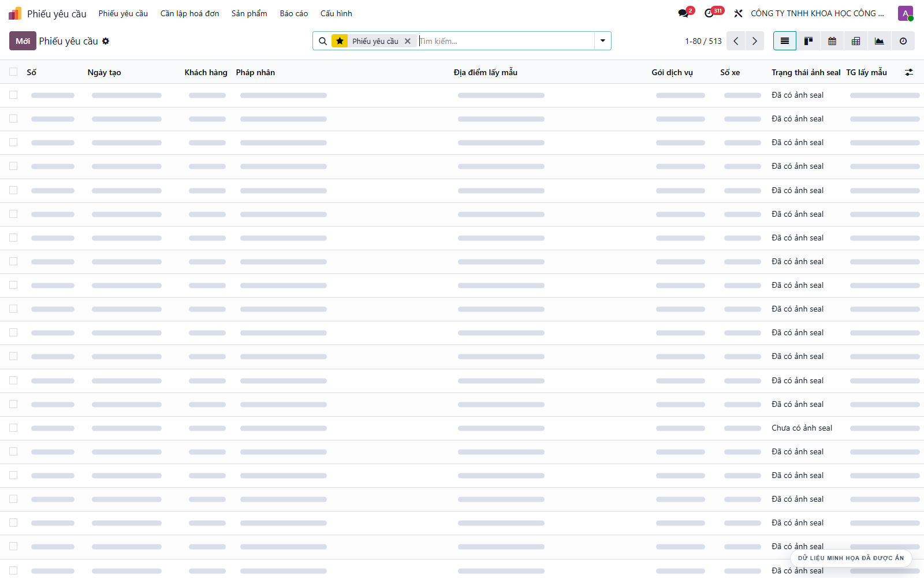Click the debug tools wrench icon

pos(738,13)
